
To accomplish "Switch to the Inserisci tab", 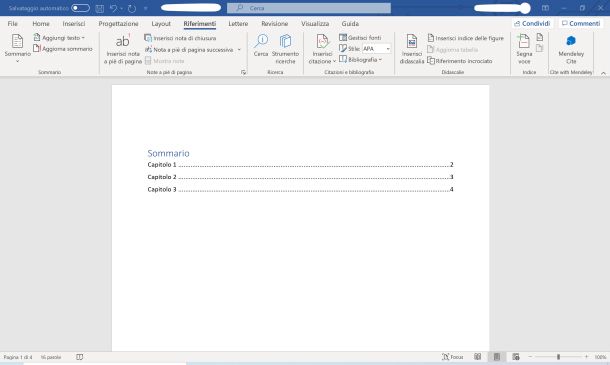I will pyautogui.click(x=74, y=23).
